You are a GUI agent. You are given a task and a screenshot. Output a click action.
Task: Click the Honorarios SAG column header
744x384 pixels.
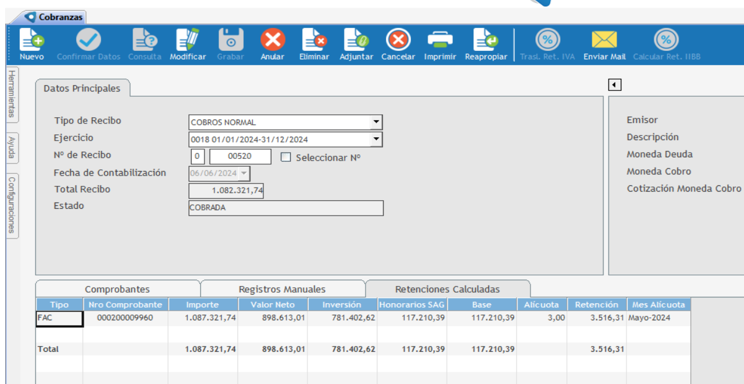click(x=412, y=305)
